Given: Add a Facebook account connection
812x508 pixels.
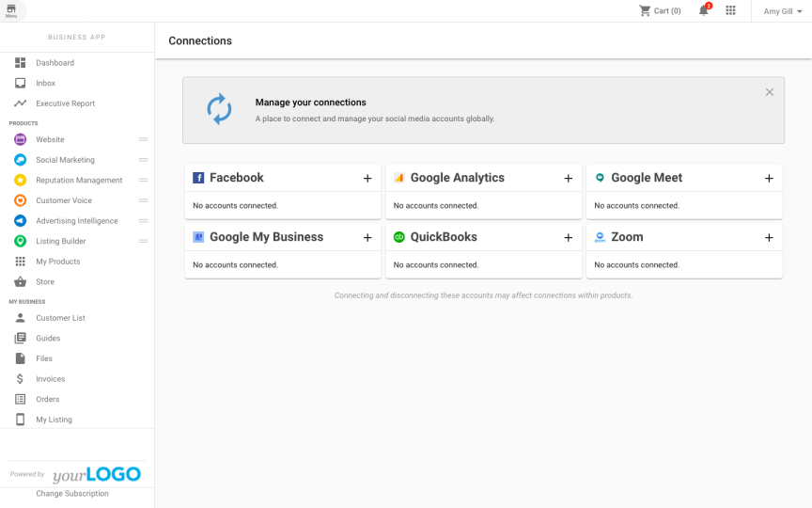Looking at the screenshot, I should [367, 179].
